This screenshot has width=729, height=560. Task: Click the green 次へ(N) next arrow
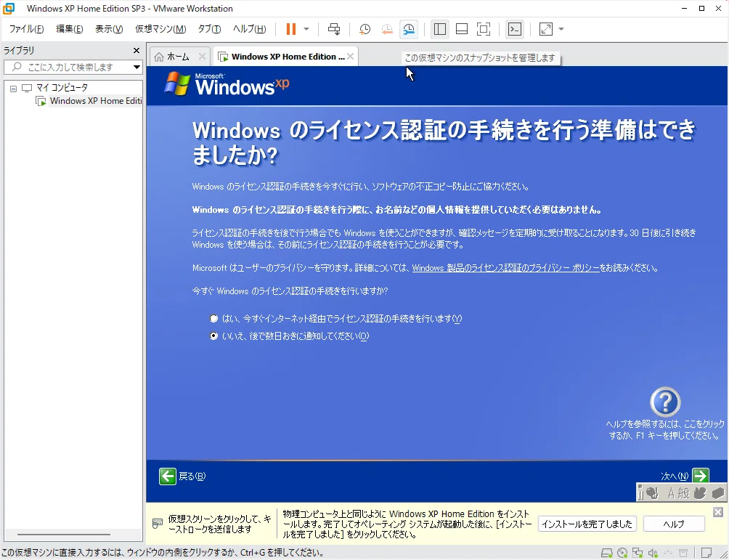701,476
